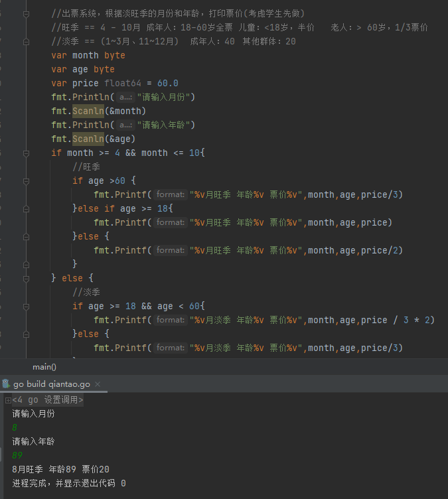Click the console input value 89
Image resolution: width=448 pixels, height=499 pixels.
click(17, 455)
